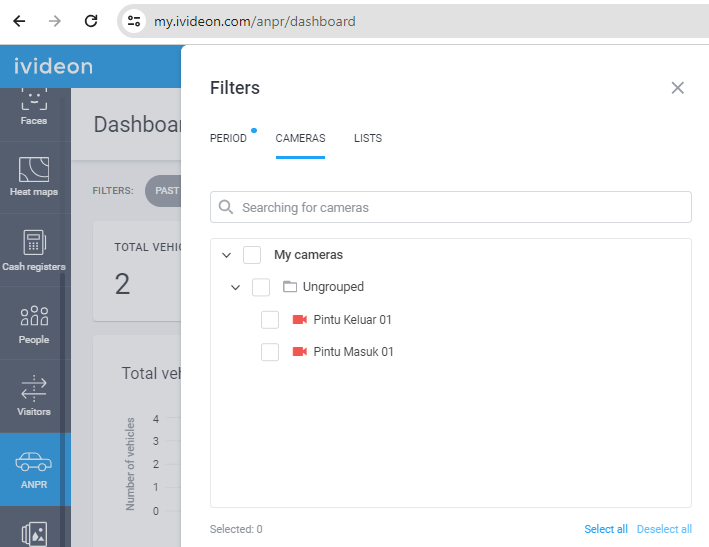Click the red camera icon for Pintu Keluar 01
The width and height of the screenshot is (709, 547).
[300, 320]
